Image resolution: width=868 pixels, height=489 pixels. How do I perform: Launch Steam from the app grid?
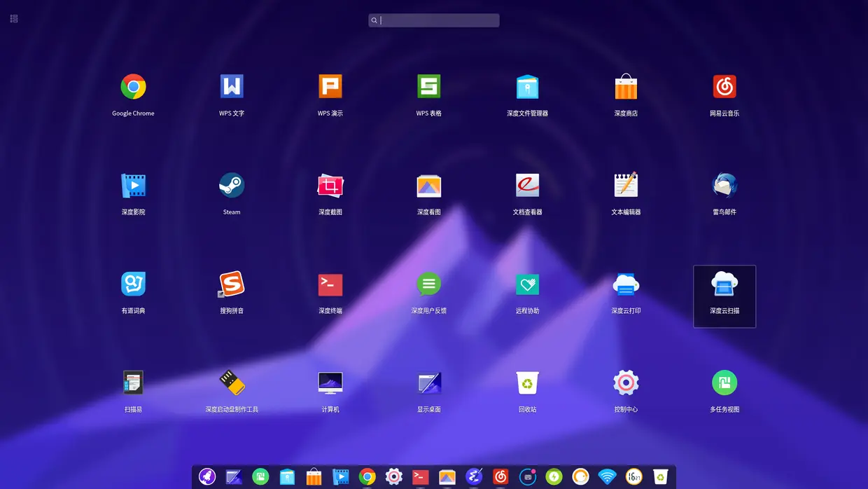[x=232, y=186]
